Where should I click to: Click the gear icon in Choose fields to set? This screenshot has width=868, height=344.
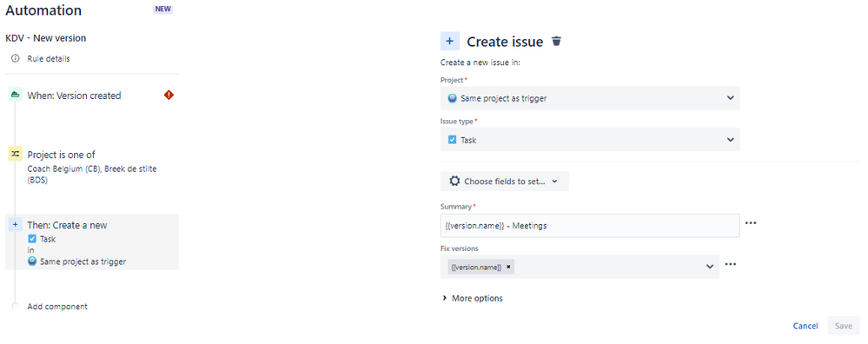tap(454, 181)
